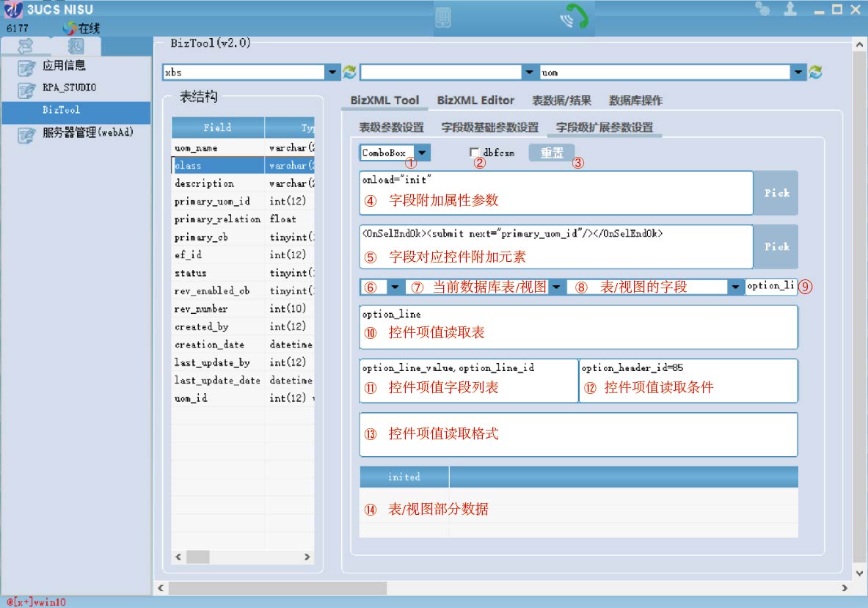Click the onload="init" attribute text box

pyautogui.click(x=555, y=193)
